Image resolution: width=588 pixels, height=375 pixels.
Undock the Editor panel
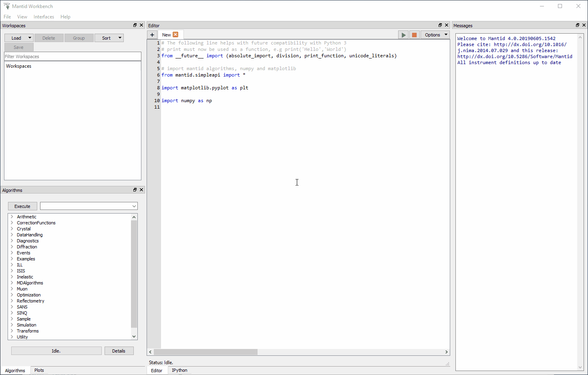(x=440, y=25)
